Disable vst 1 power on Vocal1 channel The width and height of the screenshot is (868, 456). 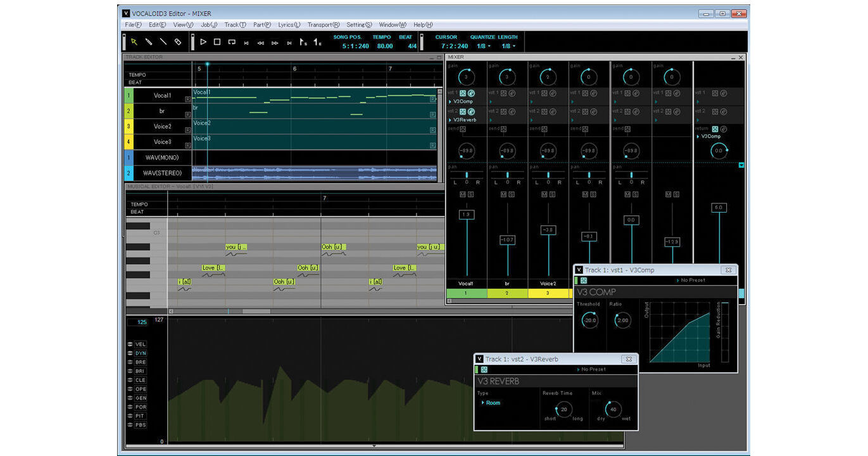coord(463,93)
